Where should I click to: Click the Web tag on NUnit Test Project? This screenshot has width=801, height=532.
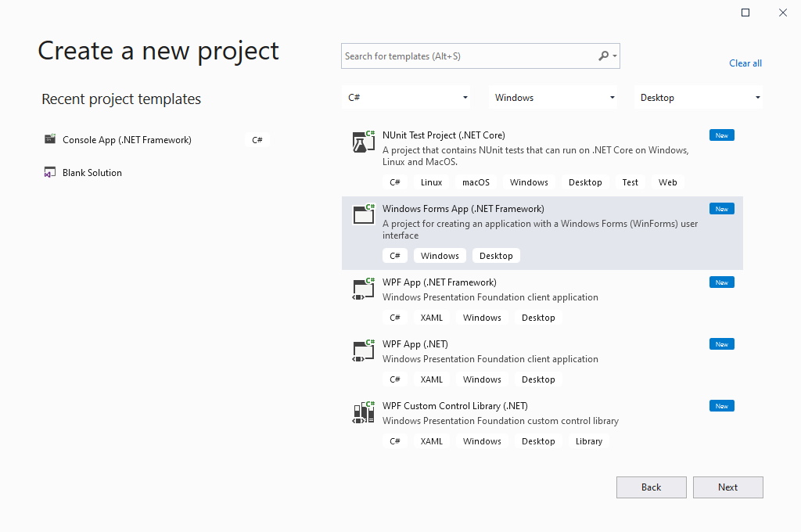pos(667,182)
